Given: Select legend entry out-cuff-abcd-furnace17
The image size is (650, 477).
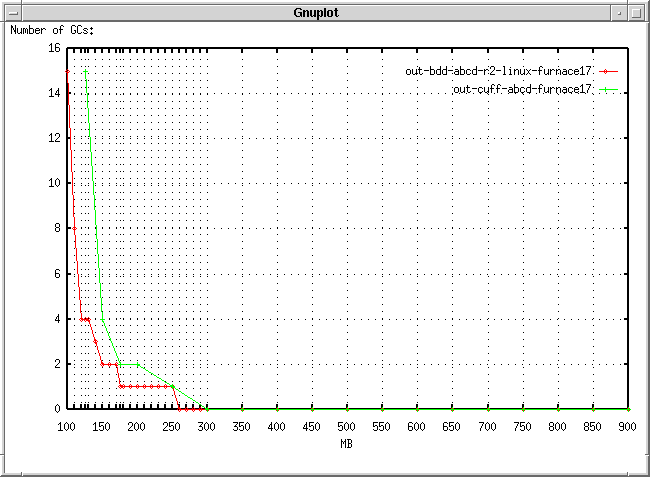Looking at the screenshot, I should click(523, 89).
